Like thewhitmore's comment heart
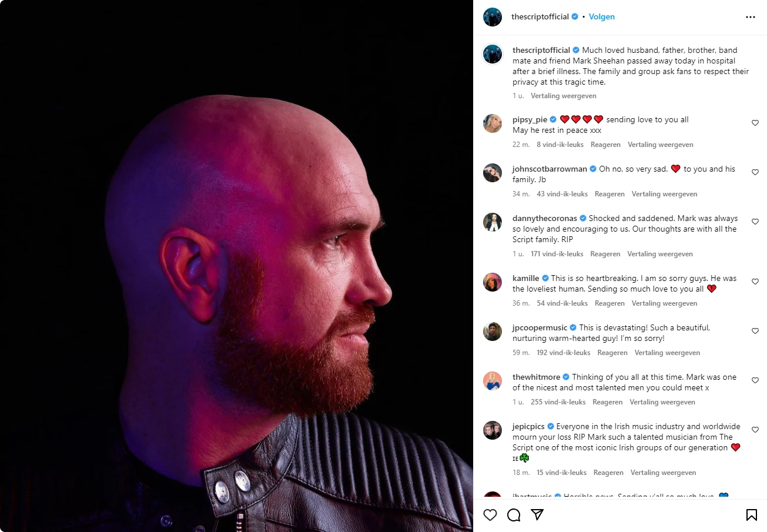 click(x=755, y=380)
